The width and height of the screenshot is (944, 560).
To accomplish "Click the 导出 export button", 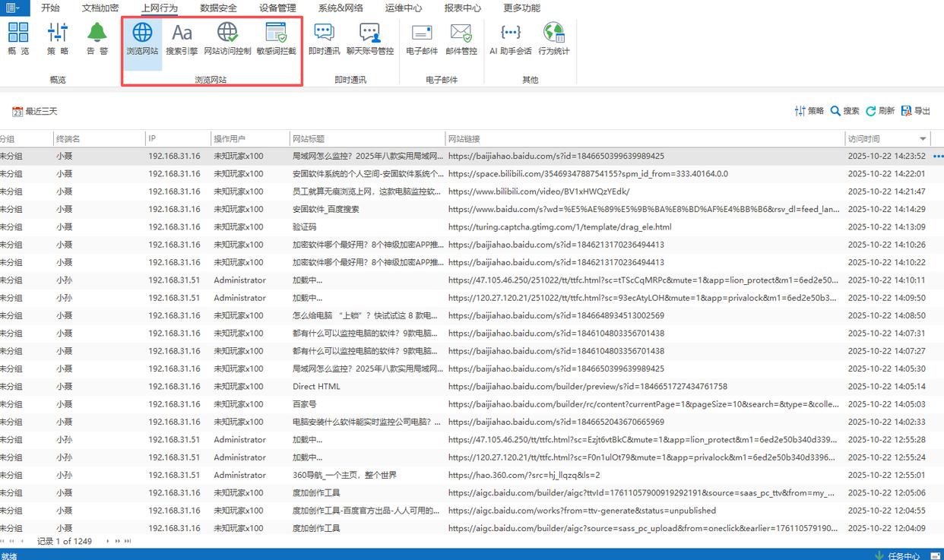I will click(916, 111).
